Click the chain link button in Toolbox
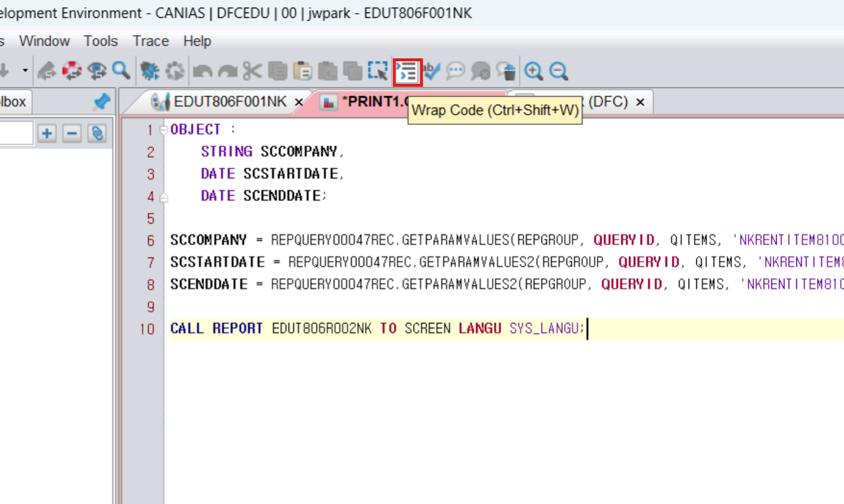 point(97,133)
